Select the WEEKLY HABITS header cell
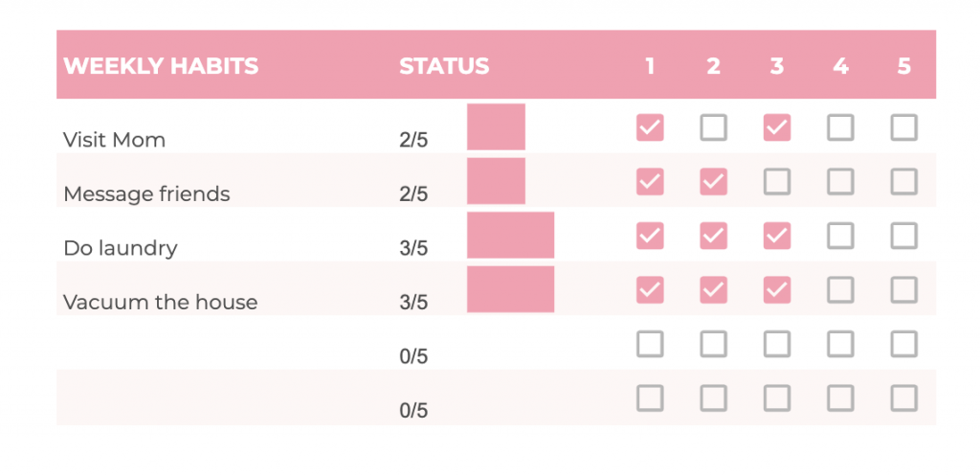 161,66
